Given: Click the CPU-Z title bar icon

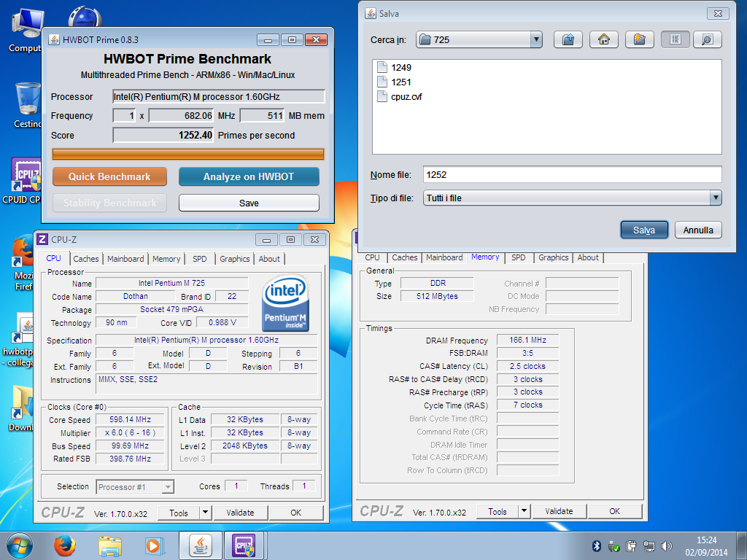Looking at the screenshot, I should click(x=42, y=239).
